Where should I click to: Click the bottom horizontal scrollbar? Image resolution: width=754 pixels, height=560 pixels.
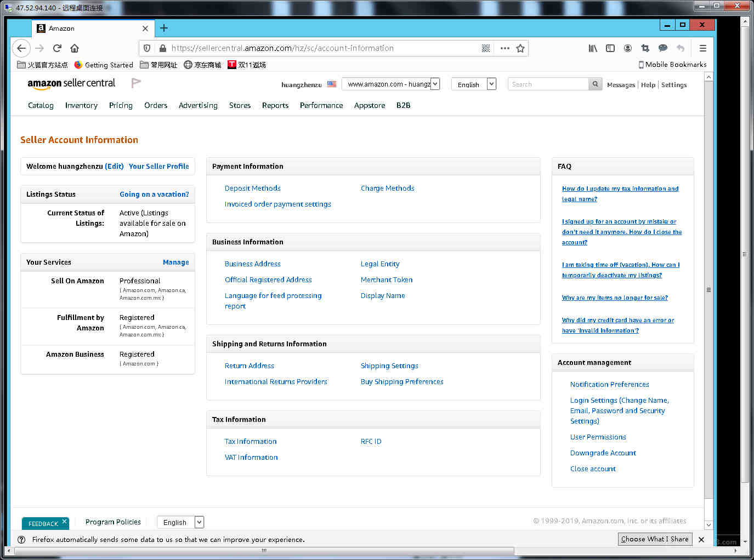tap(264, 550)
